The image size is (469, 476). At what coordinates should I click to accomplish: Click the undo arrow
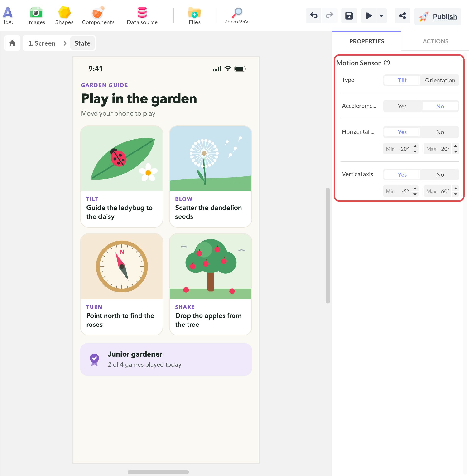314,16
